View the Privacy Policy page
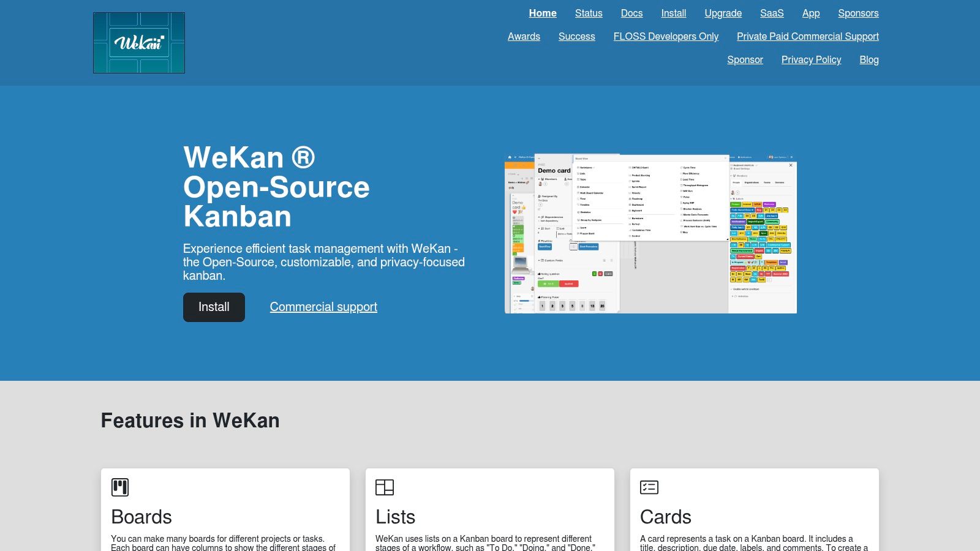 811,59
